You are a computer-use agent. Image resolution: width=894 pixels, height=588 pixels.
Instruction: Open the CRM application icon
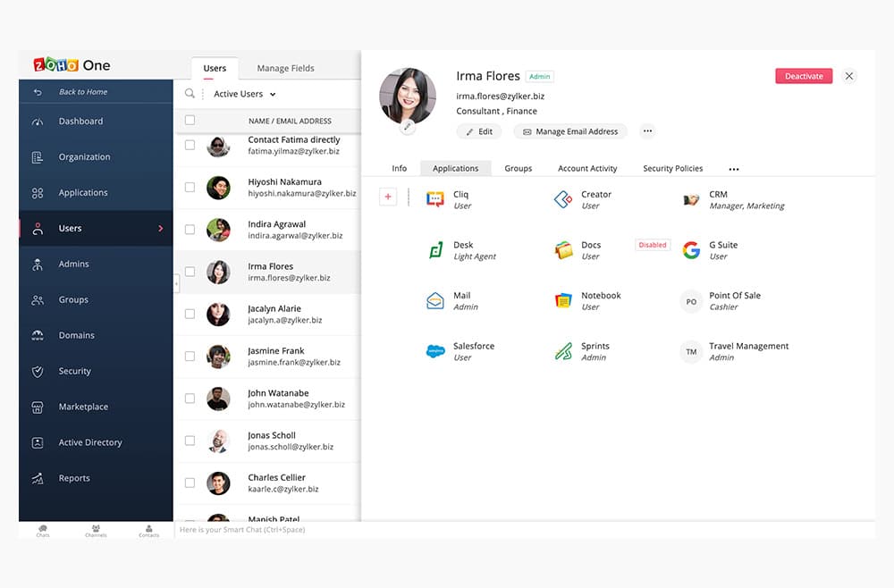click(691, 199)
